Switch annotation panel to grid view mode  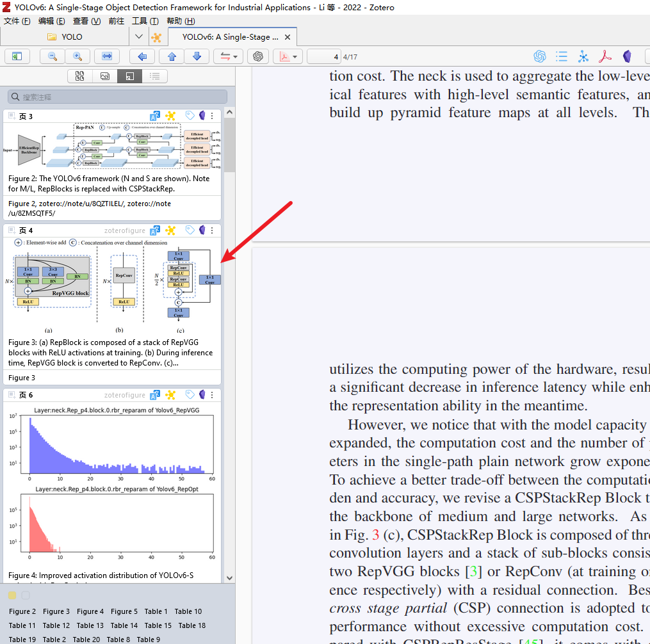tap(79, 76)
